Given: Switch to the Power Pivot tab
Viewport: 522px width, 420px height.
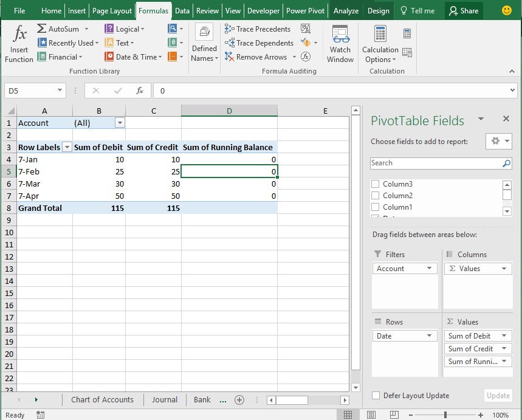Looking at the screenshot, I should (x=305, y=11).
